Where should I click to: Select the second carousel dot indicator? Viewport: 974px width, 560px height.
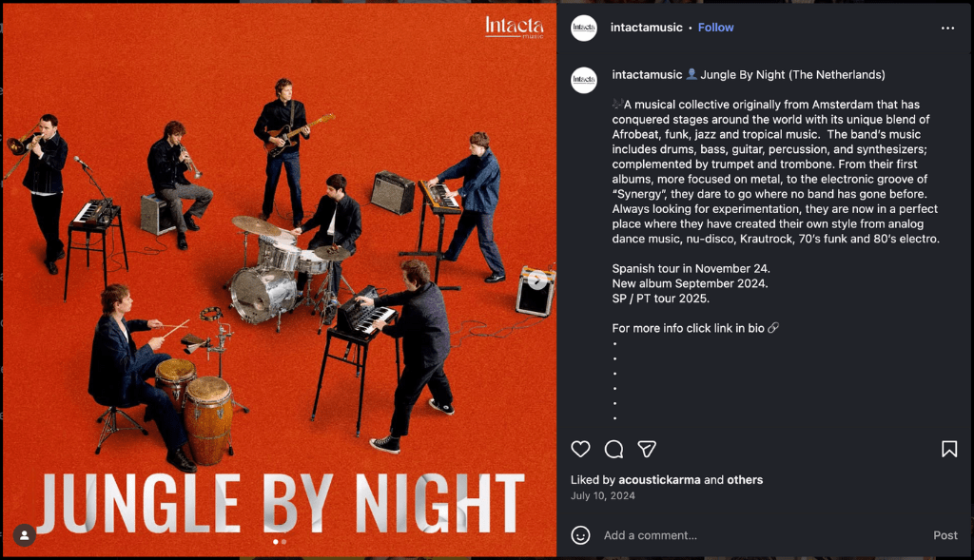click(283, 542)
